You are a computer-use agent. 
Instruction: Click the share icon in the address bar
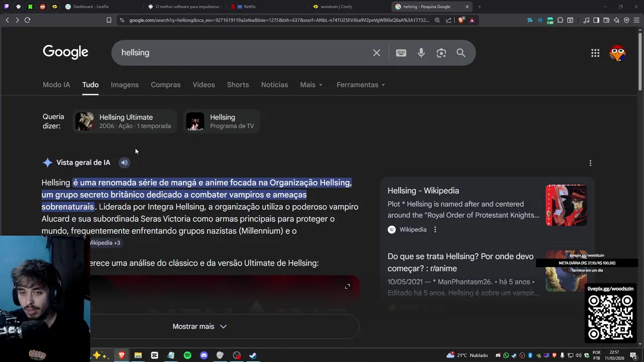pos(449,20)
